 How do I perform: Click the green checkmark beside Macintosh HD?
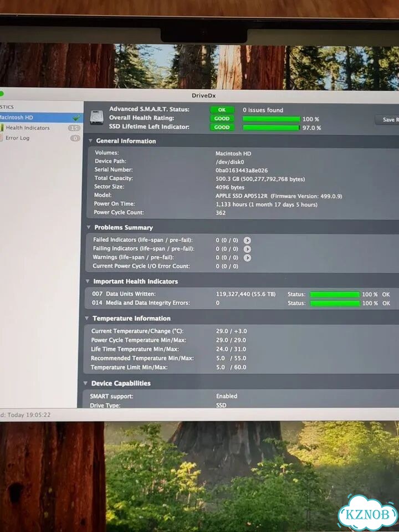pyautogui.click(x=76, y=118)
